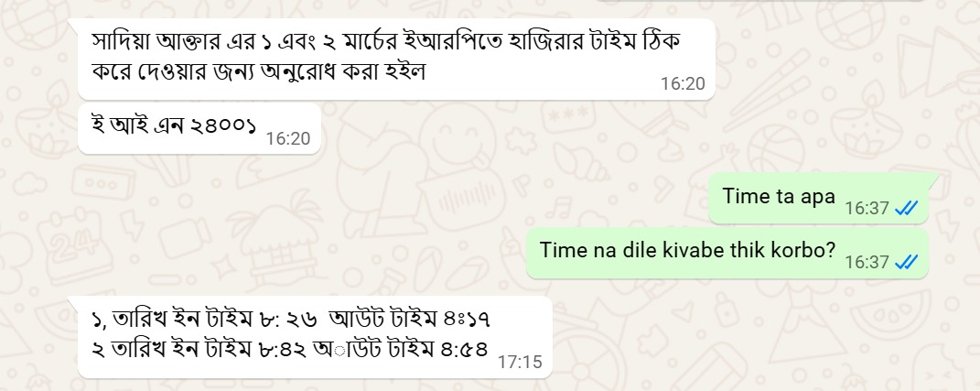The width and height of the screenshot is (980, 391).
Task: Click the tail corner of the সাদিয়া message bubble
Action: pos(73,25)
